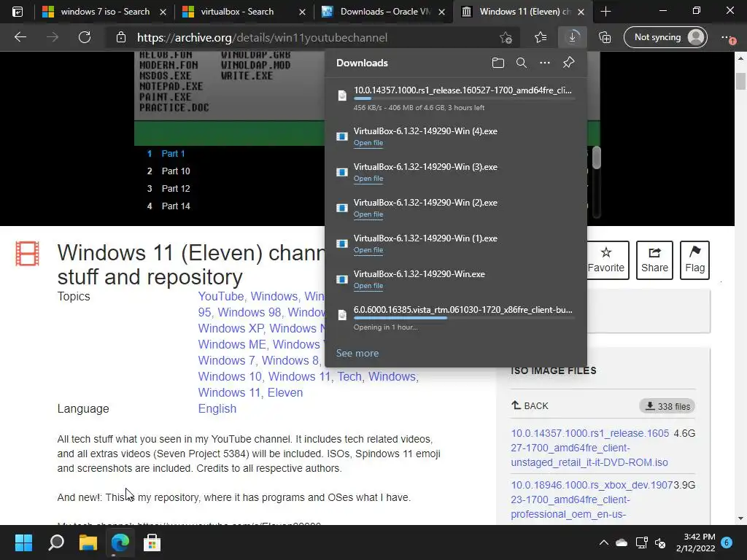Add this page to favorites

pos(506,37)
